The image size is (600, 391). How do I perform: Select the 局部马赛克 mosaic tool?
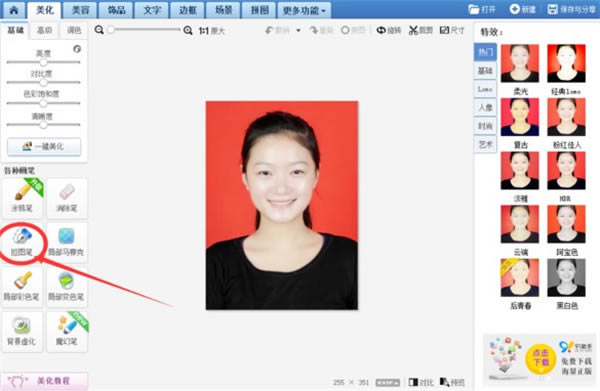tap(67, 243)
